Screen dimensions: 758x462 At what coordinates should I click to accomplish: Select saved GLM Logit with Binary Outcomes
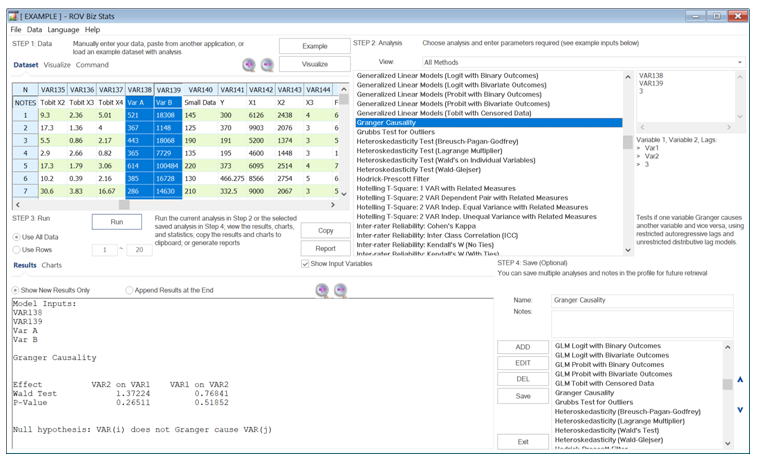coord(638,346)
